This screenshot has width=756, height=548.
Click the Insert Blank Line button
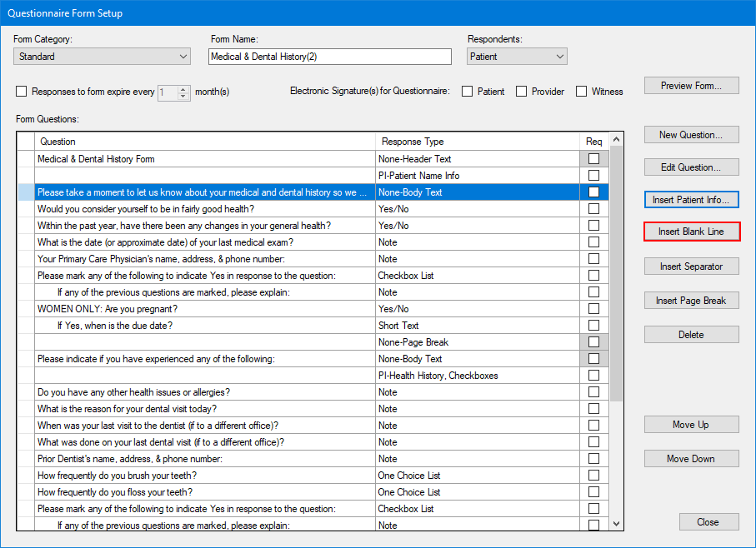(x=691, y=232)
